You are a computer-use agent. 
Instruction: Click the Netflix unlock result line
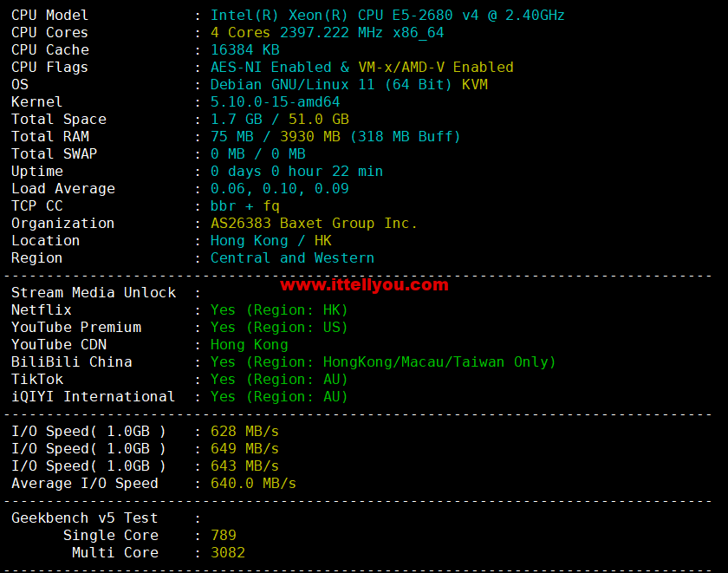(279, 310)
